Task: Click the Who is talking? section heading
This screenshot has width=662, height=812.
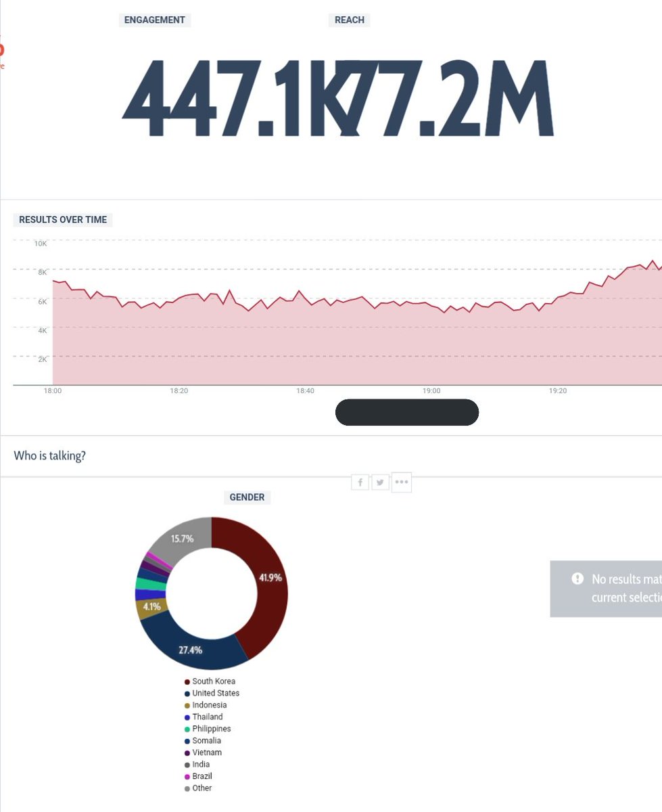Action: pyautogui.click(x=50, y=455)
